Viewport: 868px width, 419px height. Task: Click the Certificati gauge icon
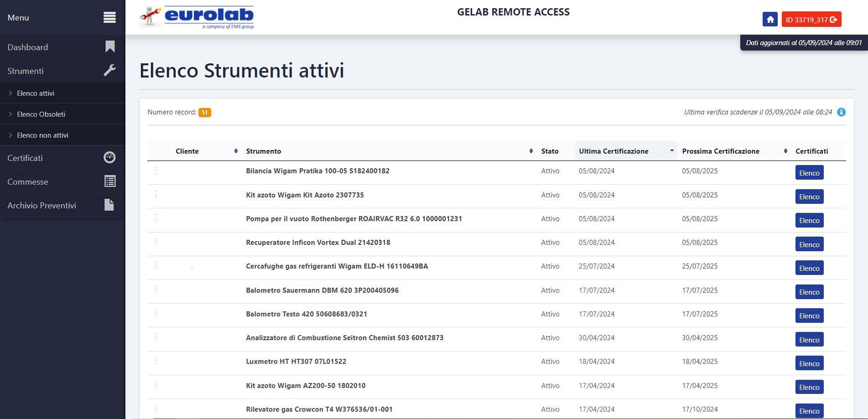point(110,157)
